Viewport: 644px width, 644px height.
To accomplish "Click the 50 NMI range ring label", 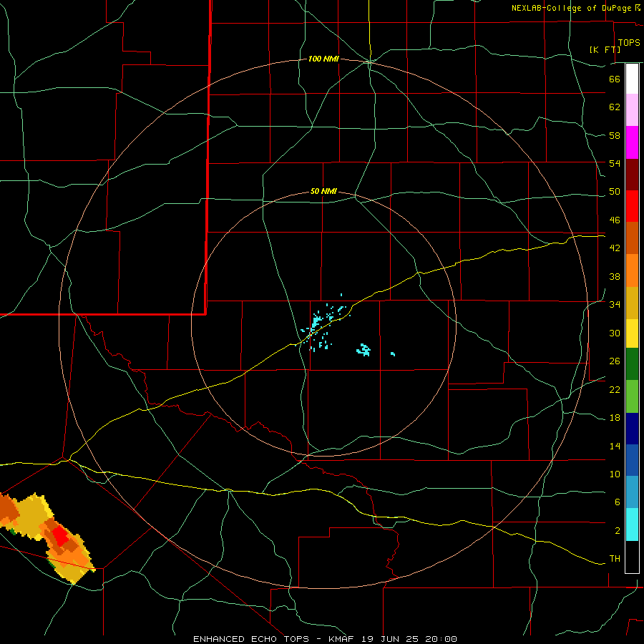I will [323, 191].
